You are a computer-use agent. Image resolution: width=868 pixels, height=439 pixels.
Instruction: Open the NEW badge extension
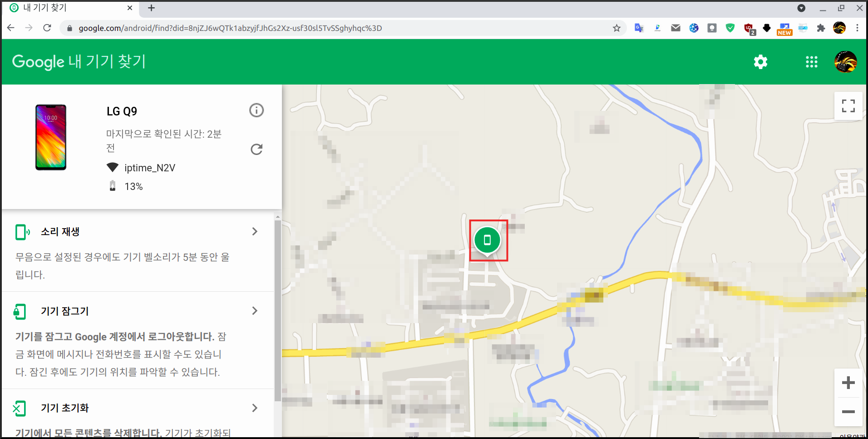[x=784, y=29]
